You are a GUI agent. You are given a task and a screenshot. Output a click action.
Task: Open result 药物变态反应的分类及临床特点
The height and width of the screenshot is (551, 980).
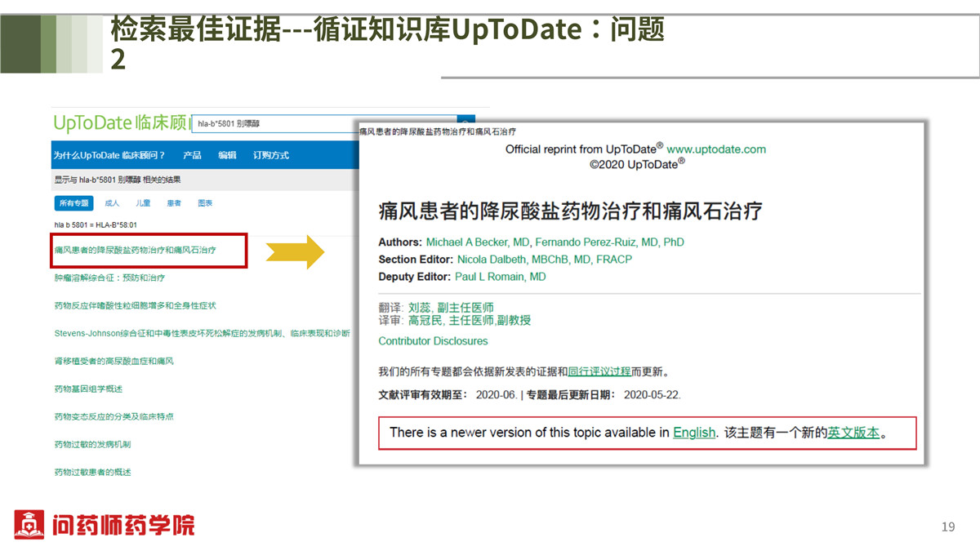point(114,416)
